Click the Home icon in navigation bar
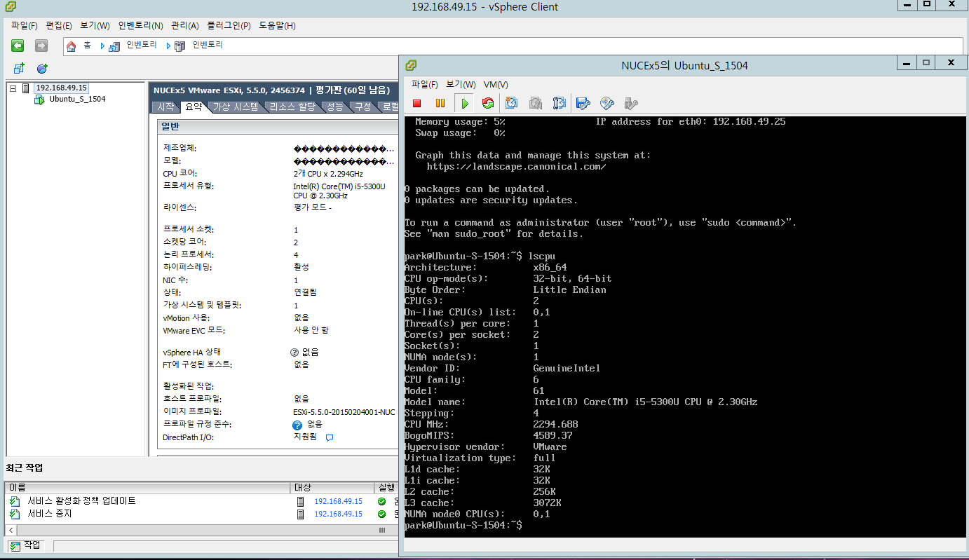 [x=72, y=46]
